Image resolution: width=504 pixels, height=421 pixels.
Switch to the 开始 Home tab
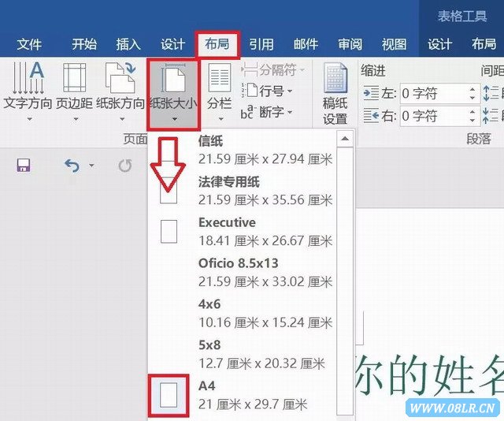(84, 44)
